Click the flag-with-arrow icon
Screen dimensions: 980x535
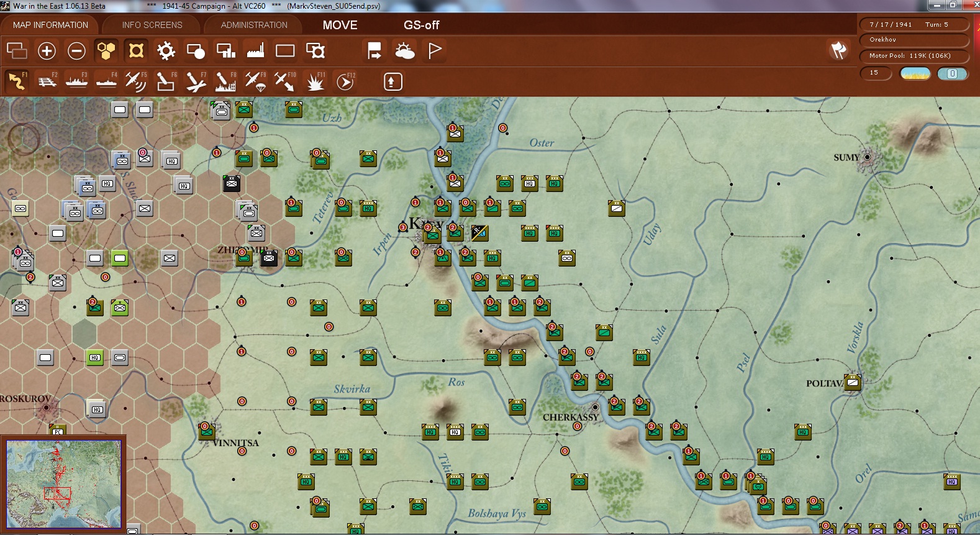(374, 50)
